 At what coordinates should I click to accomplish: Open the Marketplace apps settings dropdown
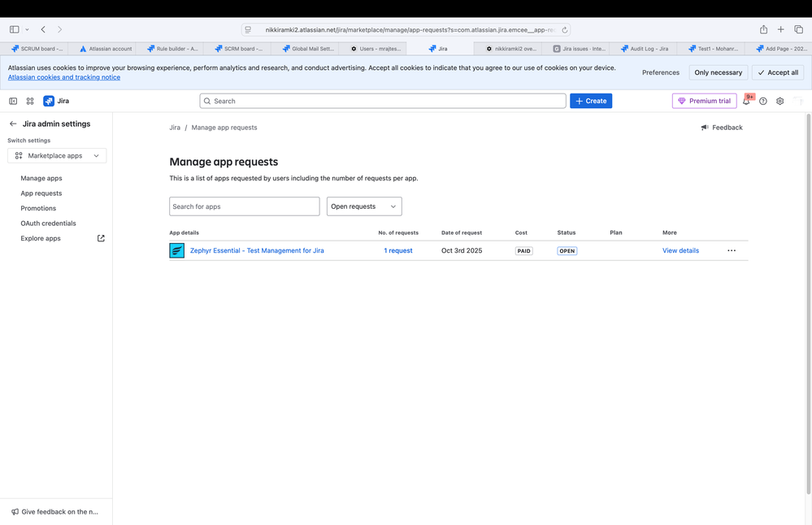[57, 155]
